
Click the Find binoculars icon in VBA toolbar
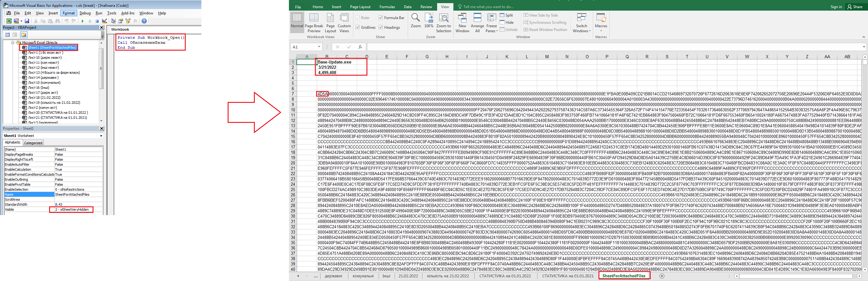(58, 21)
